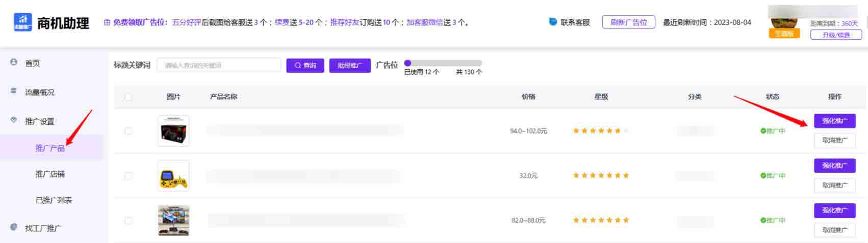The height and width of the screenshot is (243, 868).
Task: Select 推广产品 in the sidebar
Action: [50, 148]
